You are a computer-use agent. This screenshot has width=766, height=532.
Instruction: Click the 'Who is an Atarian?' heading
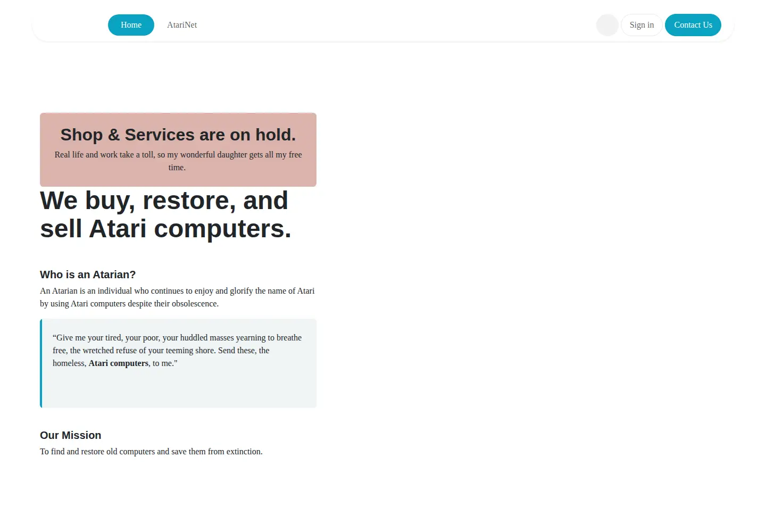click(88, 275)
